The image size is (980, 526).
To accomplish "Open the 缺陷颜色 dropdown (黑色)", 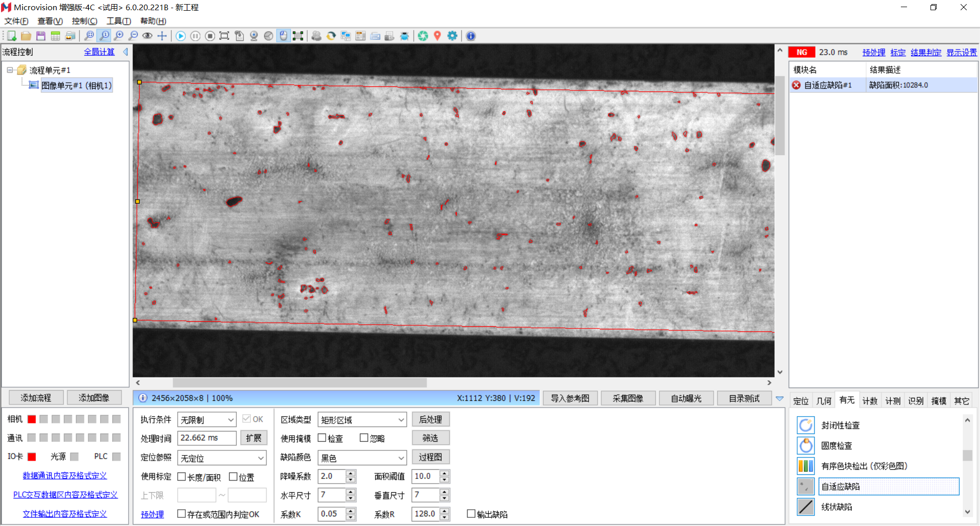I will tap(362, 458).
